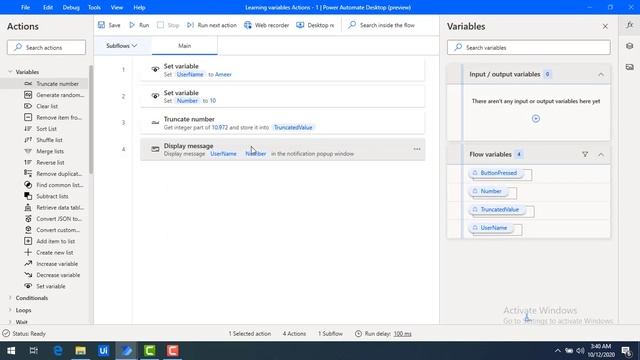Image resolution: width=640 pixels, height=360 pixels.
Task: Select the TruncatedValue flow variable
Action: point(497,209)
